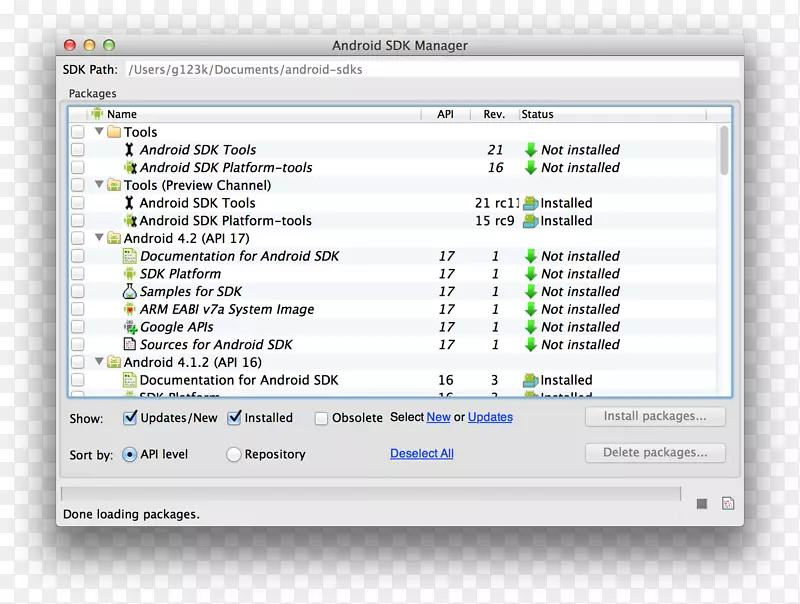The width and height of the screenshot is (800, 604).
Task: Select the Repository sort radio button
Action: 233,454
